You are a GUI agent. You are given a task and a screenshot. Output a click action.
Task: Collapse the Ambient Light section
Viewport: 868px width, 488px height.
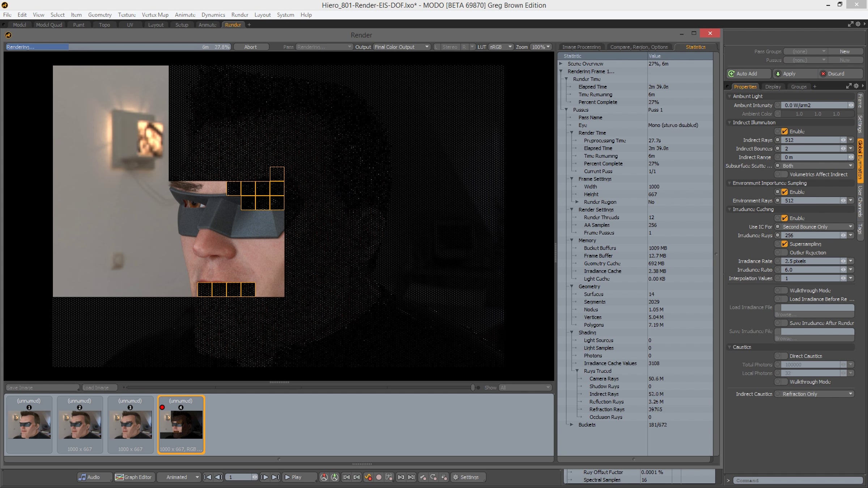729,96
